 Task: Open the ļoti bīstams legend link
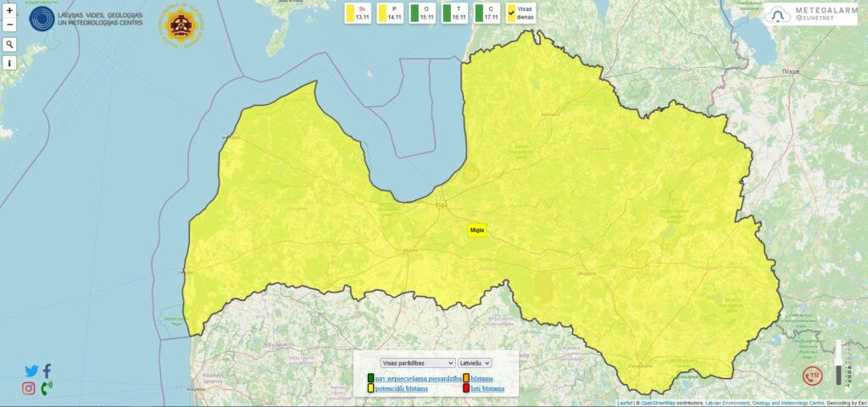click(x=487, y=388)
